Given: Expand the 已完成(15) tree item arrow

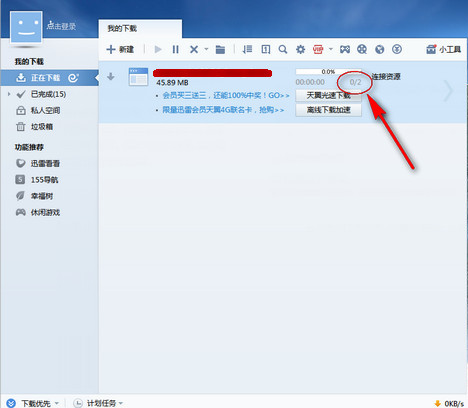Looking at the screenshot, I should tap(9, 94).
